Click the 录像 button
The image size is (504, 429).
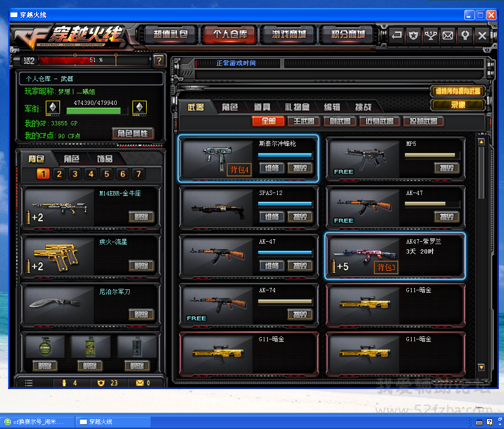pos(458,105)
